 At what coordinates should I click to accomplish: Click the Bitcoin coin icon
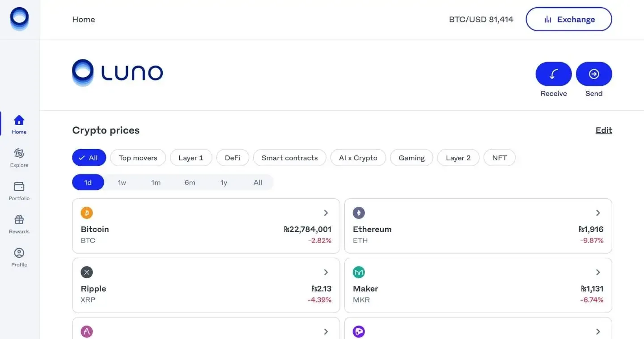87,213
